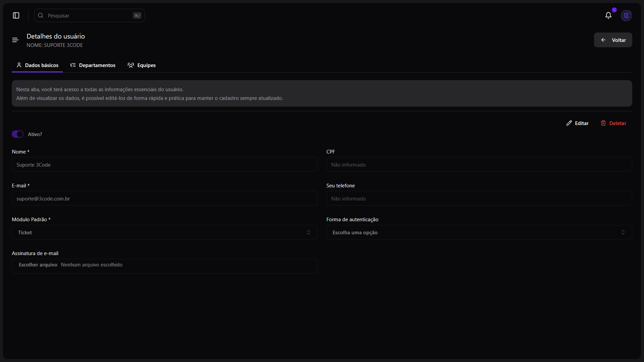This screenshot has width=644, height=362.
Task: Click the Seu telefone field
Action: 479,198
